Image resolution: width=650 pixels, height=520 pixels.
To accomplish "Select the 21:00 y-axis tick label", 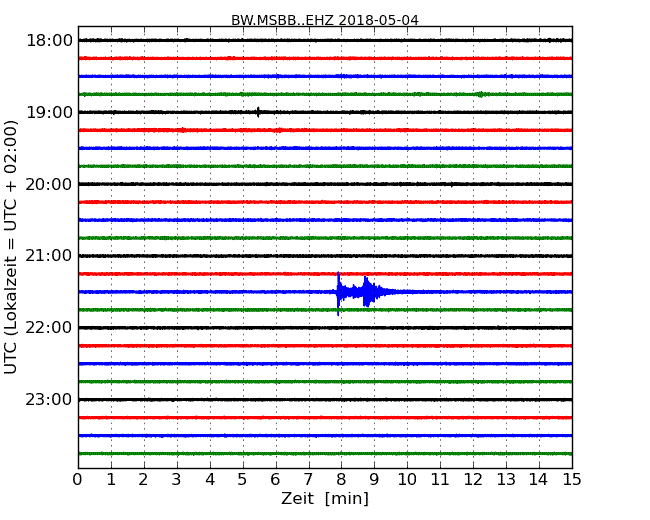I will coord(48,256).
